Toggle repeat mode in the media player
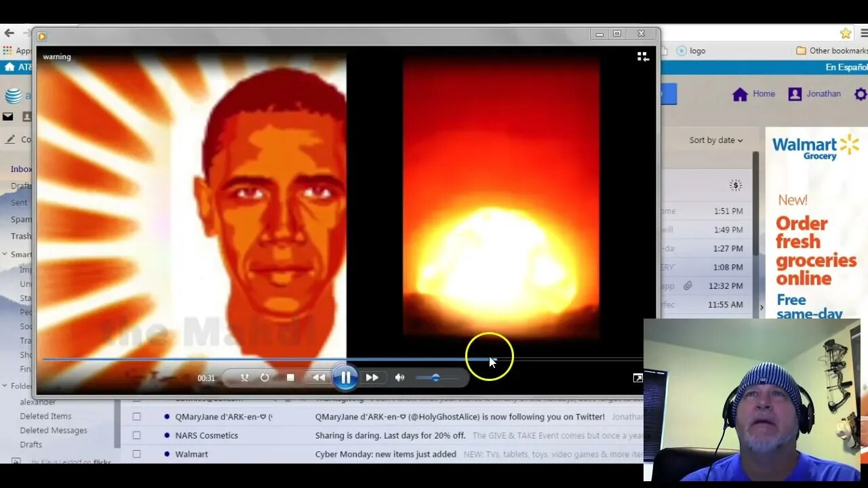Image resolution: width=868 pixels, height=488 pixels. click(264, 378)
